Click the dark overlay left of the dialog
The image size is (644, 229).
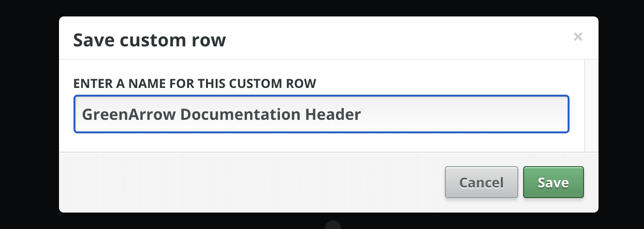click(29, 114)
